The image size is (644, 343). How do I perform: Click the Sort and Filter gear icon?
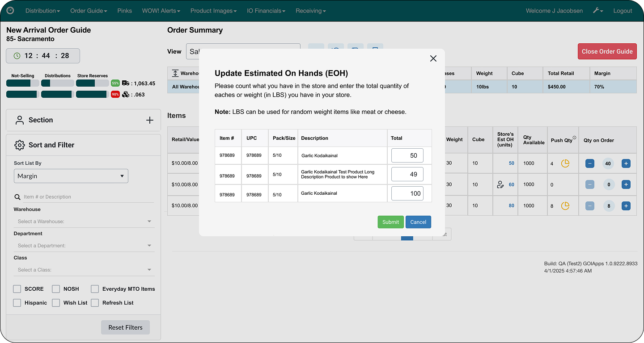[19, 145]
